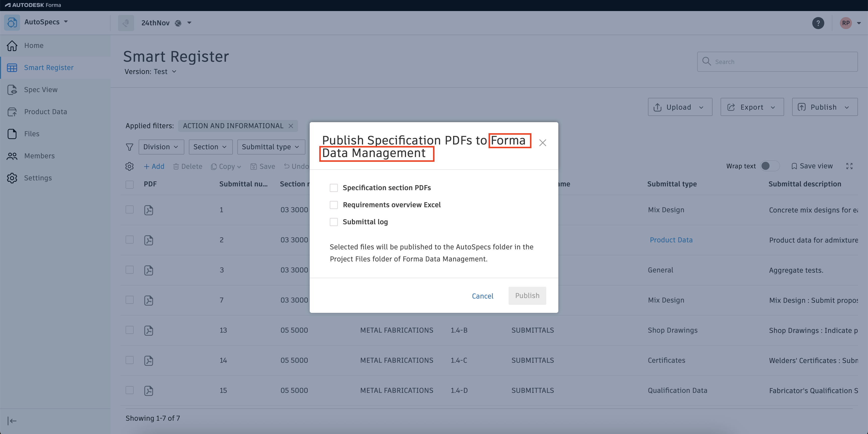Open PDF icon for submittal 13
This screenshot has width=868, height=434.
(149, 330)
